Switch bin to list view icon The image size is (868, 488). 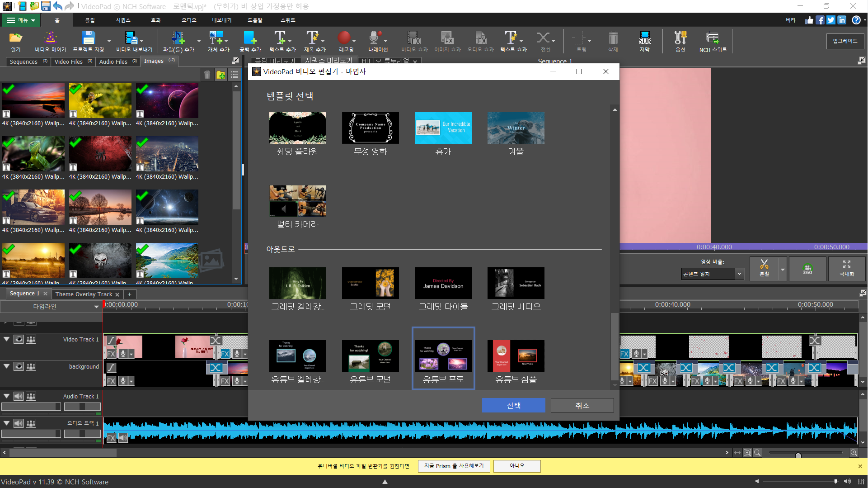coord(234,75)
